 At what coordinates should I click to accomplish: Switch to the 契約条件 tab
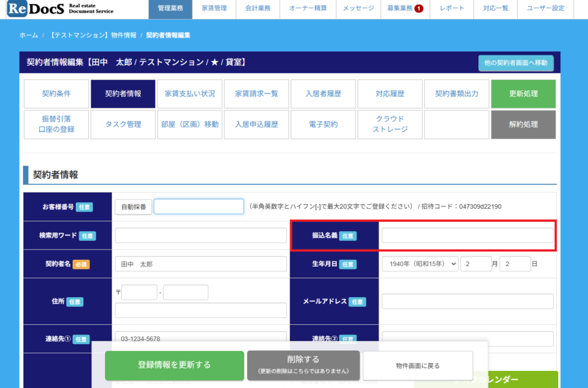(56, 94)
